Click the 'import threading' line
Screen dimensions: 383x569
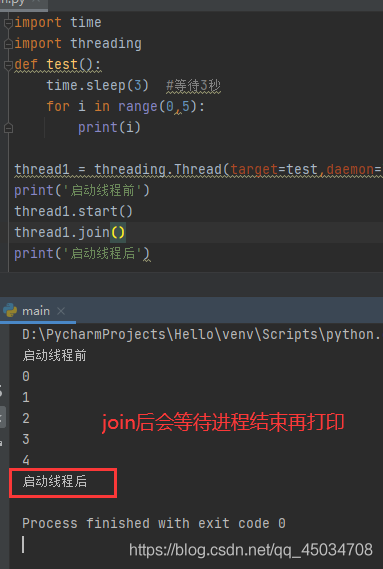(x=78, y=44)
